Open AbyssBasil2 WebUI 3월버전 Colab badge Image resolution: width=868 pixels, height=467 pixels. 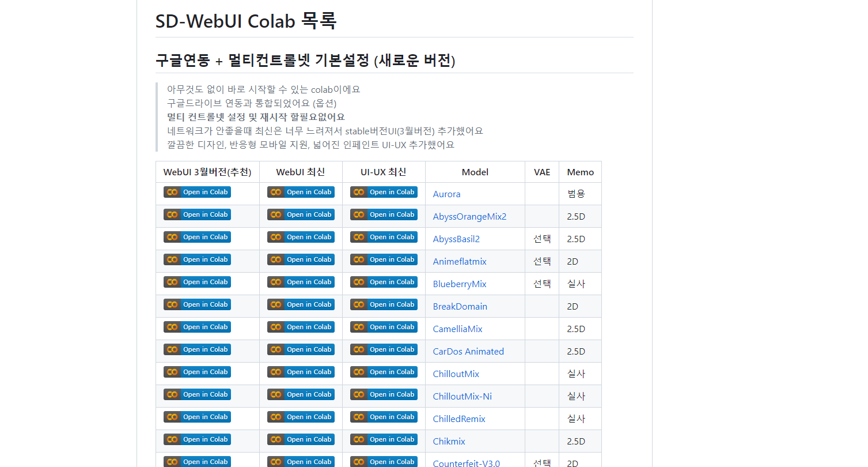coord(197,237)
